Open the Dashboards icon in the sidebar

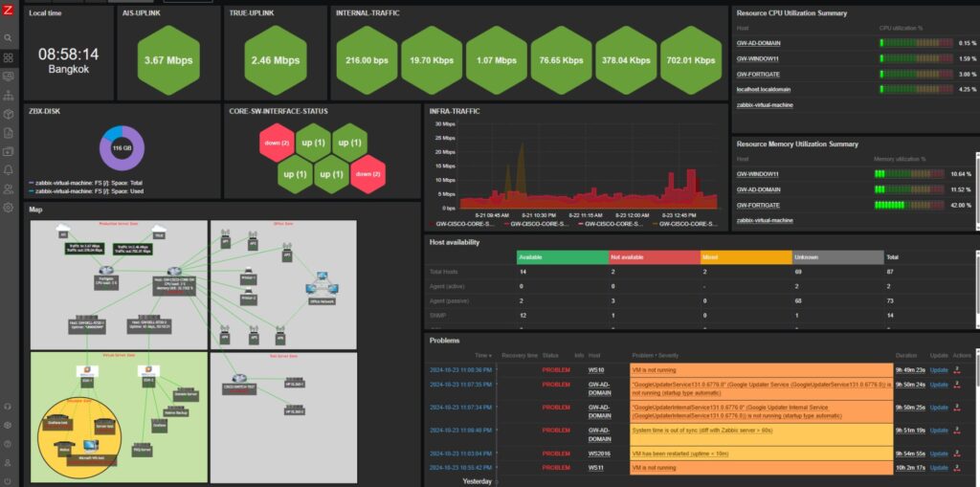(x=8, y=57)
